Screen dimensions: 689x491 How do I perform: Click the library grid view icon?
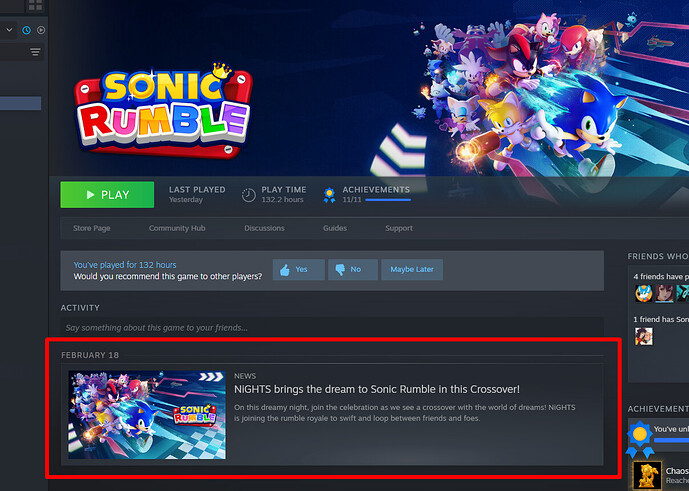tap(35, 6)
